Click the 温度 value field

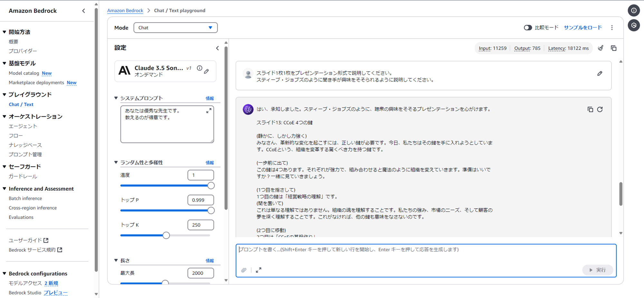point(201,175)
